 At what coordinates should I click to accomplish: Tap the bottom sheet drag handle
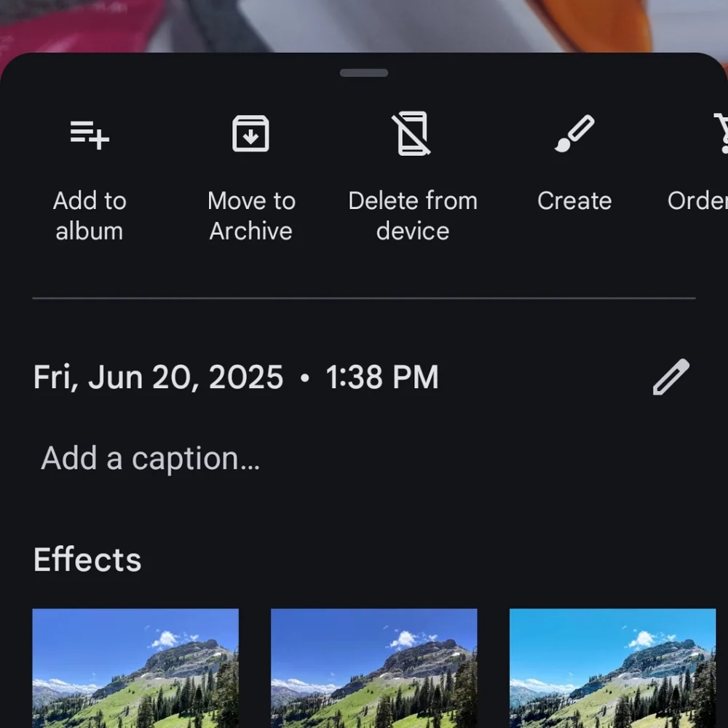point(364,73)
